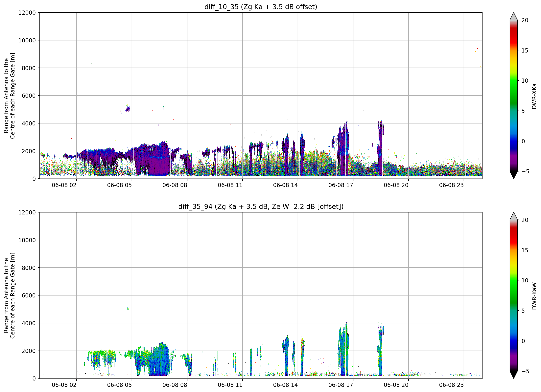Click the 06-08 02 time label under bottom plot
Screen dimensions: 541x392
coord(64,385)
